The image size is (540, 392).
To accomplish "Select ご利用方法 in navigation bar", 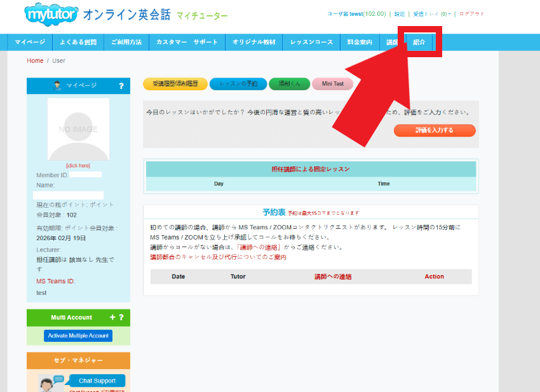I will (126, 42).
